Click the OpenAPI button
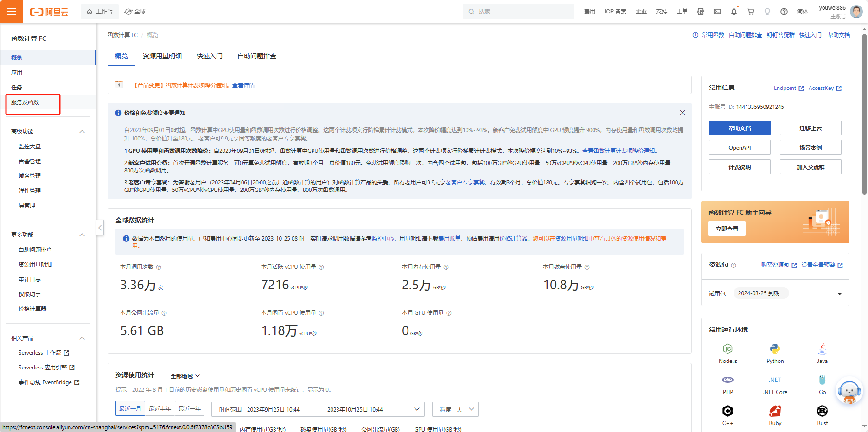868x432 pixels. pyautogui.click(x=740, y=147)
